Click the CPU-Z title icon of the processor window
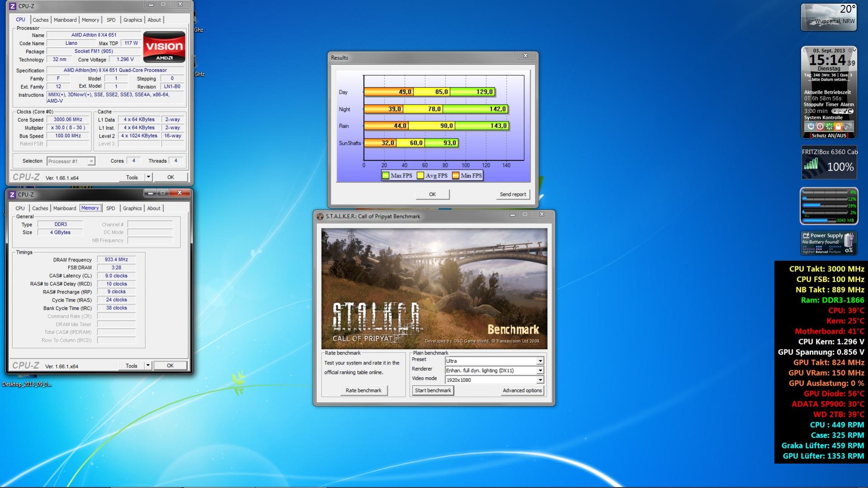The image size is (868, 488). (x=12, y=6)
